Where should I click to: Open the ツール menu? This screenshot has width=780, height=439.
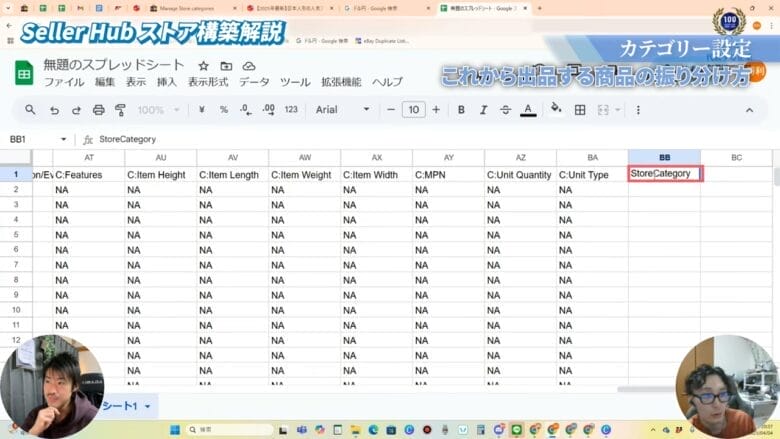(x=295, y=82)
